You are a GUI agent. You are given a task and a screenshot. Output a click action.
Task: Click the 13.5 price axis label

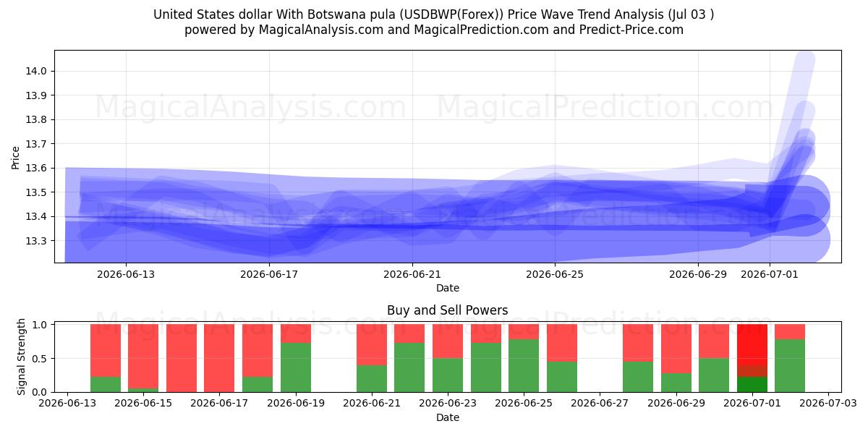click(x=36, y=192)
